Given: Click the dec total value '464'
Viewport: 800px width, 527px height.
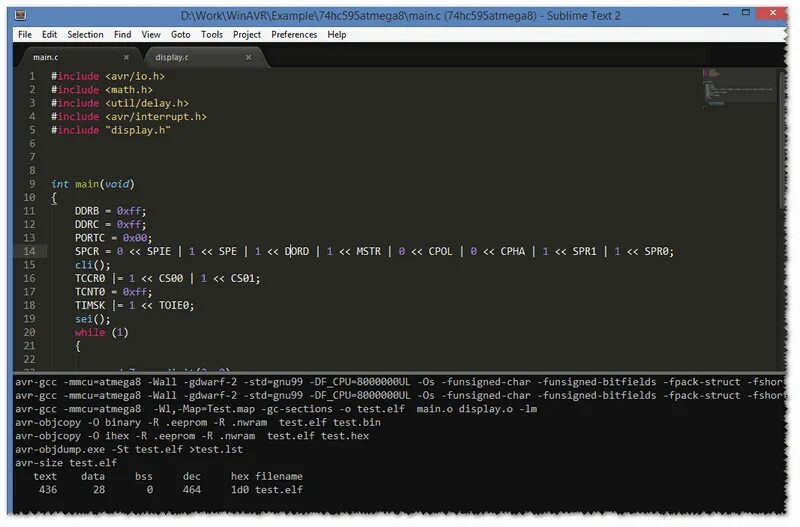Looking at the screenshot, I should click(192, 490).
